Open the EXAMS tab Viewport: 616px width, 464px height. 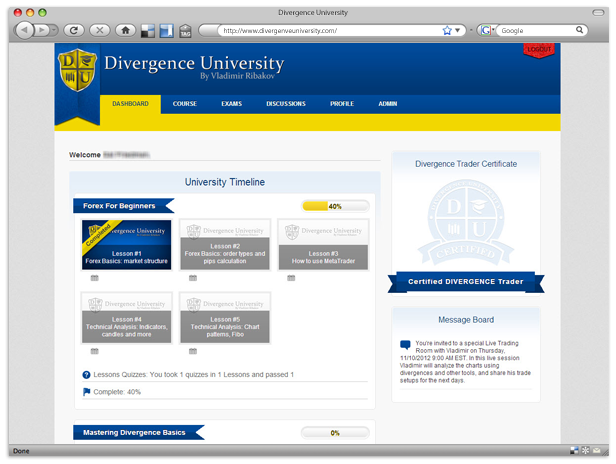(231, 104)
